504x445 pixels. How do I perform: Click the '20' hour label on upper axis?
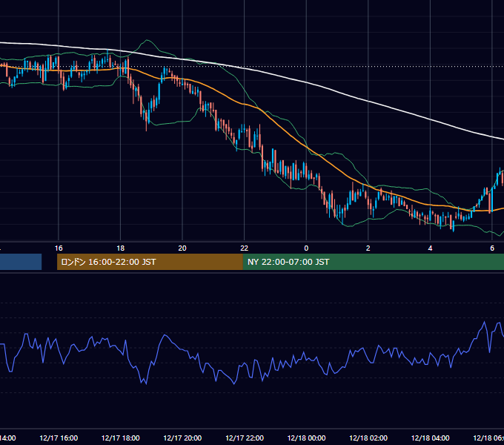[x=182, y=248]
